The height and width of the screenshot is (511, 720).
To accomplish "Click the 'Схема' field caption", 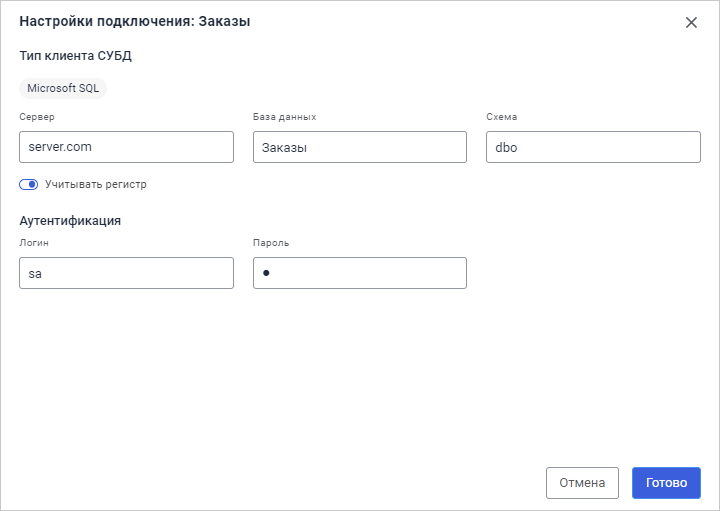I will click(x=502, y=117).
